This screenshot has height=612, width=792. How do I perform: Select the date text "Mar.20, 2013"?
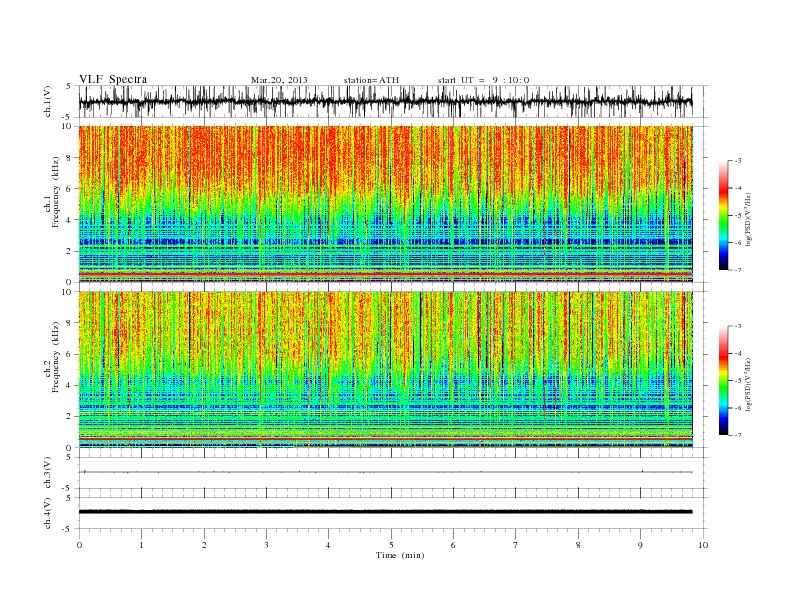[279, 80]
